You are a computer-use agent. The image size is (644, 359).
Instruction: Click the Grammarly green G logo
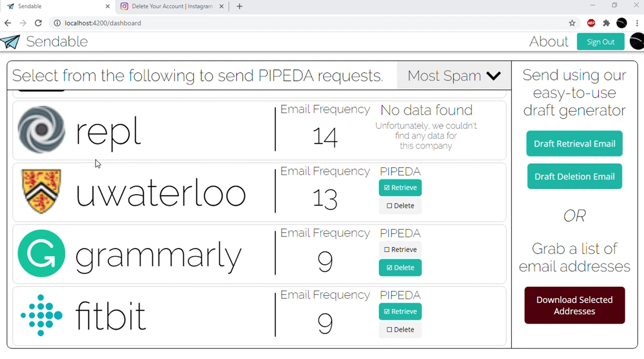[41, 253]
